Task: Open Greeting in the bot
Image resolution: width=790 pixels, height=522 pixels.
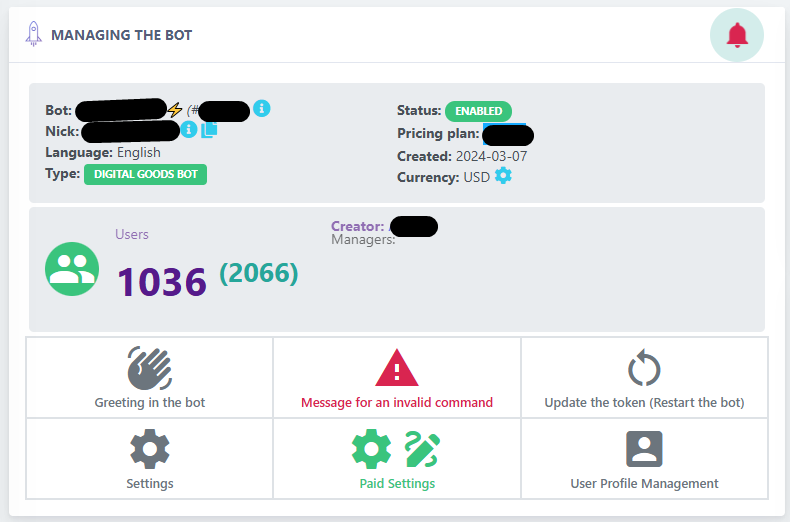Action: (150, 378)
